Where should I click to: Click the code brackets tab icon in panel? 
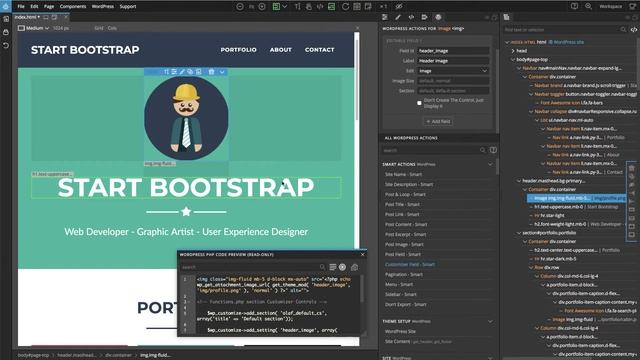tap(411, 17)
